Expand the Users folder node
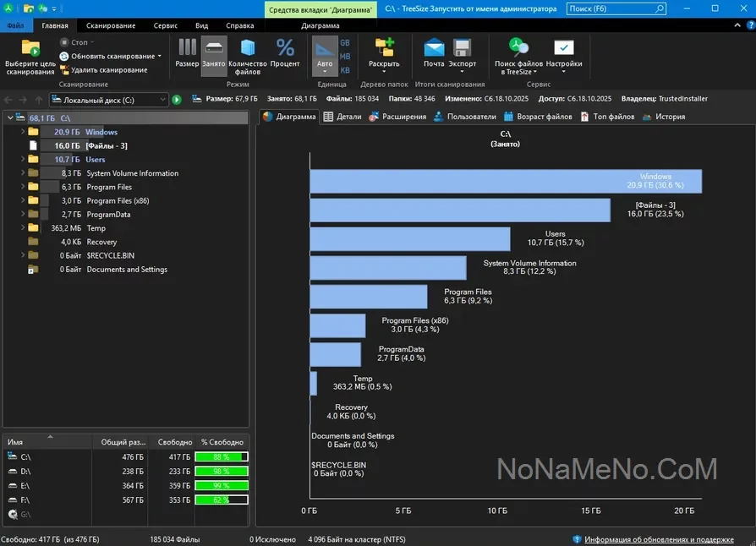 tap(23, 159)
